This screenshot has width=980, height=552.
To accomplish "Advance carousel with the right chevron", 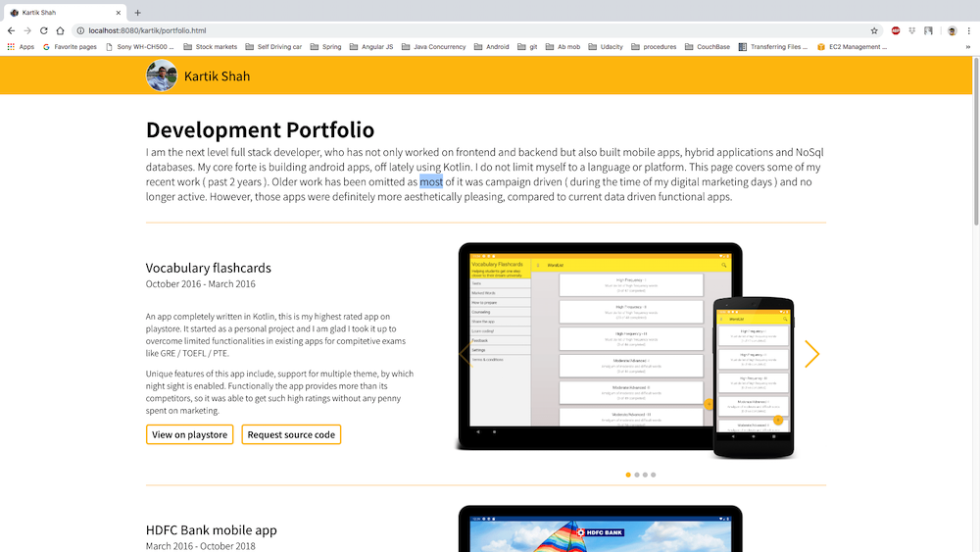I will point(811,354).
